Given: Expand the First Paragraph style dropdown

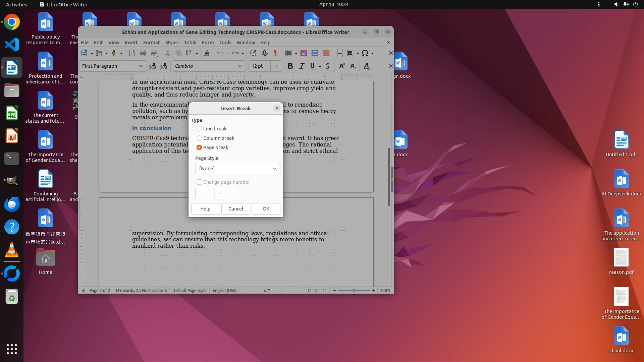Looking at the screenshot, I should [x=141, y=66].
